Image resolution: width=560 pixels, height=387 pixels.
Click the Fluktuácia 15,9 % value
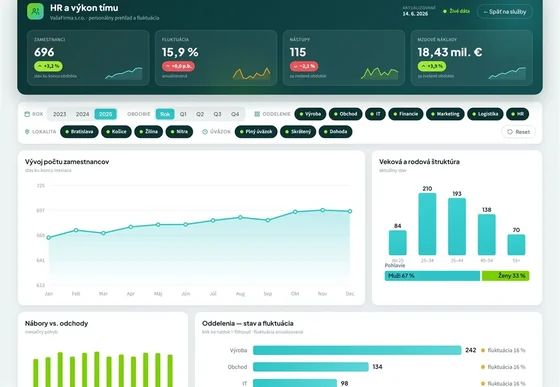(x=180, y=52)
